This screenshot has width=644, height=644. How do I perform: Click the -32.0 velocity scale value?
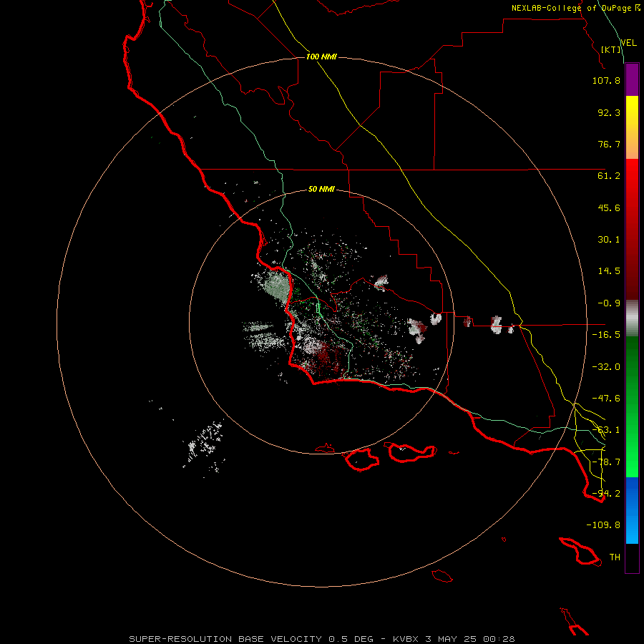606,367
